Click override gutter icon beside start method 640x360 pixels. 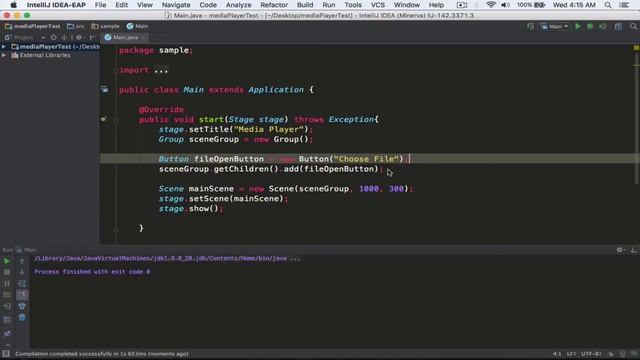point(104,119)
